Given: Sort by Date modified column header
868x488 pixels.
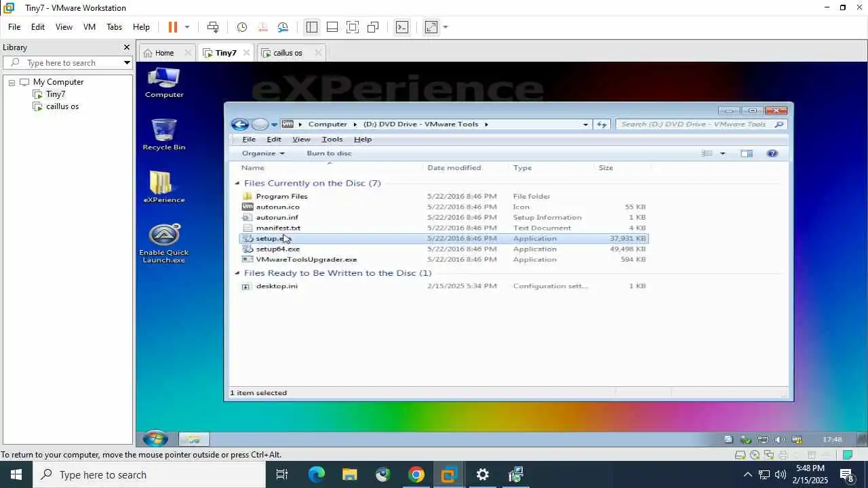Looking at the screenshot, I should click(454, 167).
